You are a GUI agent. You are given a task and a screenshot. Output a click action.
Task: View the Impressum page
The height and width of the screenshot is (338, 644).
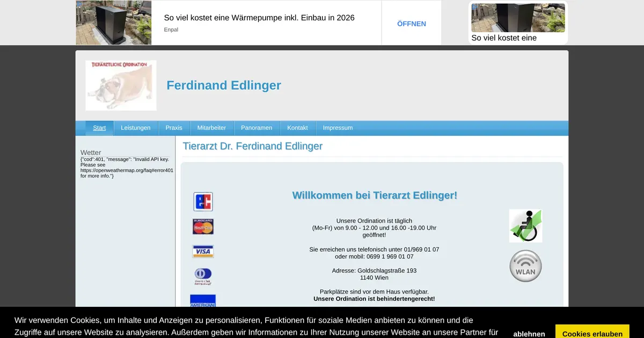pyautogui.click(x=338, y=128)
